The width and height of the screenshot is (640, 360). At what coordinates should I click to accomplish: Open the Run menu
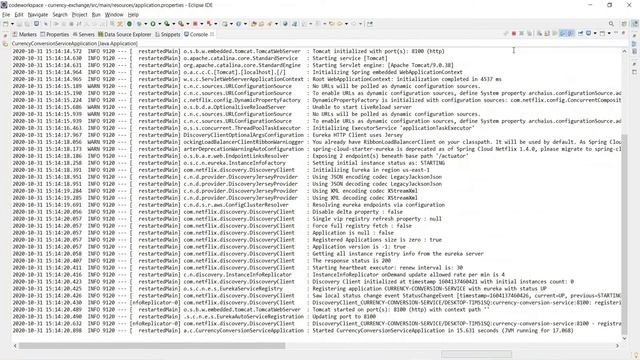click(96, 15)
